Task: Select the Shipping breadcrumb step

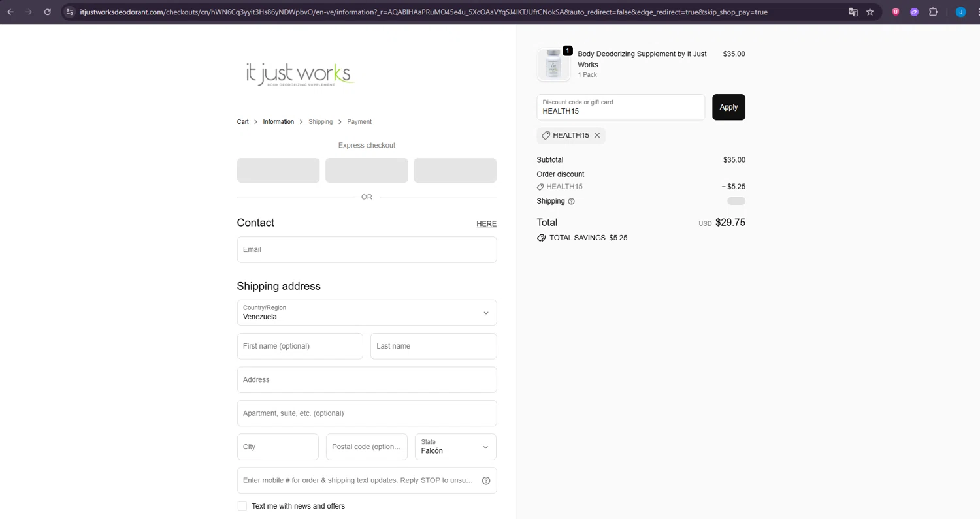Action: [320, 122]
